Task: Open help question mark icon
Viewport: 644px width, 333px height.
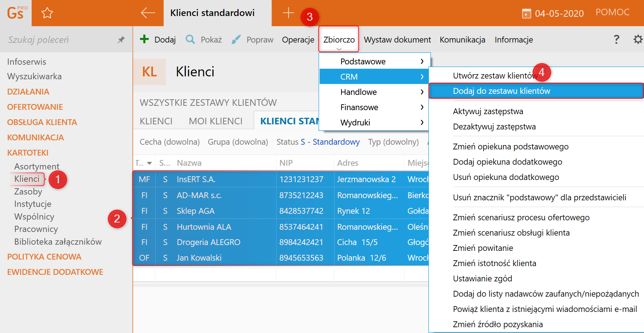Action: [x=616, y=39]
